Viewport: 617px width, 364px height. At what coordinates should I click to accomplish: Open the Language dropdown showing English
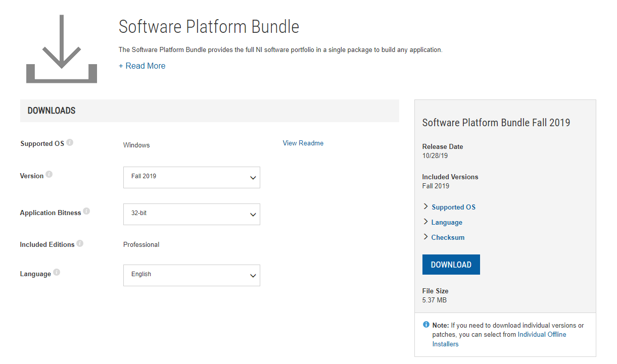pyautogui.click(x=192, y=275)
